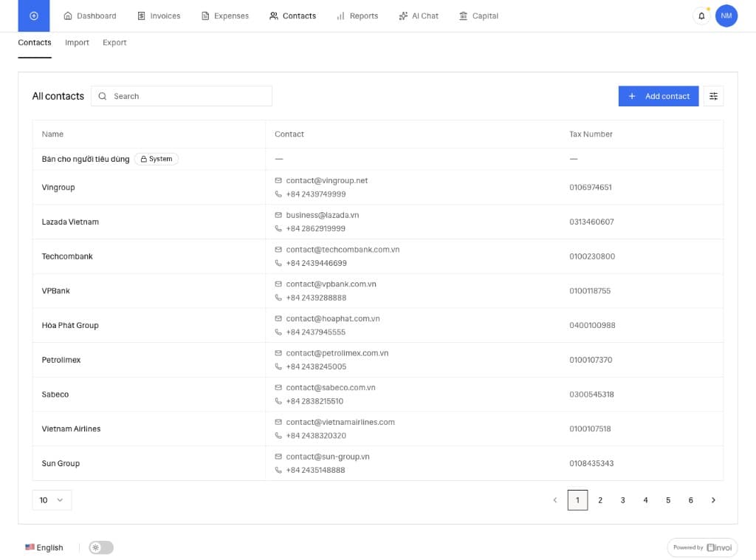
Task: Click the magnifier icon in search box
Action: [x=102, y=96]
